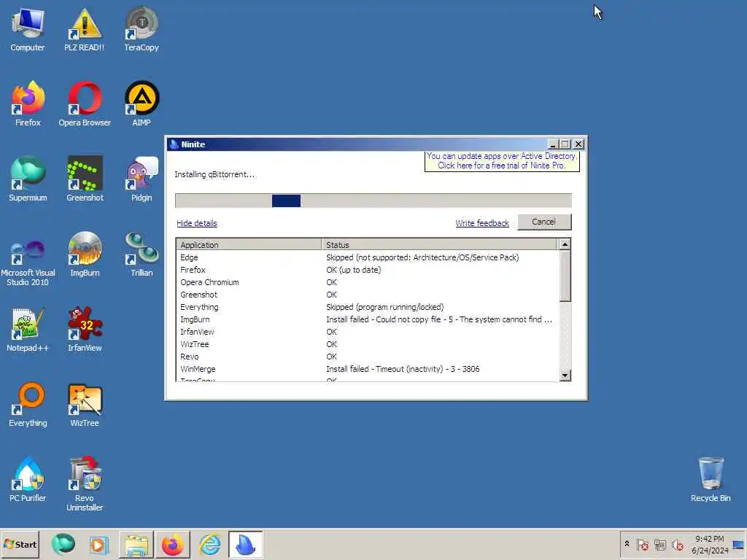Show hidden system tray icons
The image size is (747, 560).
(x=627, y=544)
